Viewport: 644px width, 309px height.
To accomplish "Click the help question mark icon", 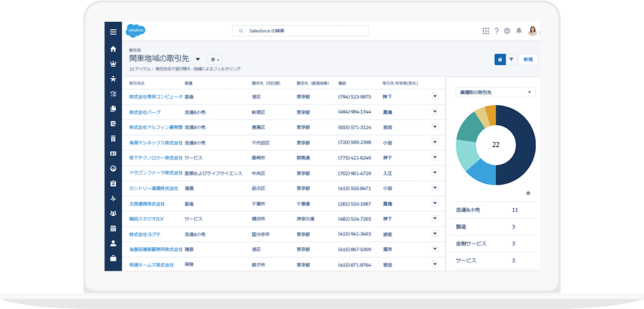I will pos(496,31).
